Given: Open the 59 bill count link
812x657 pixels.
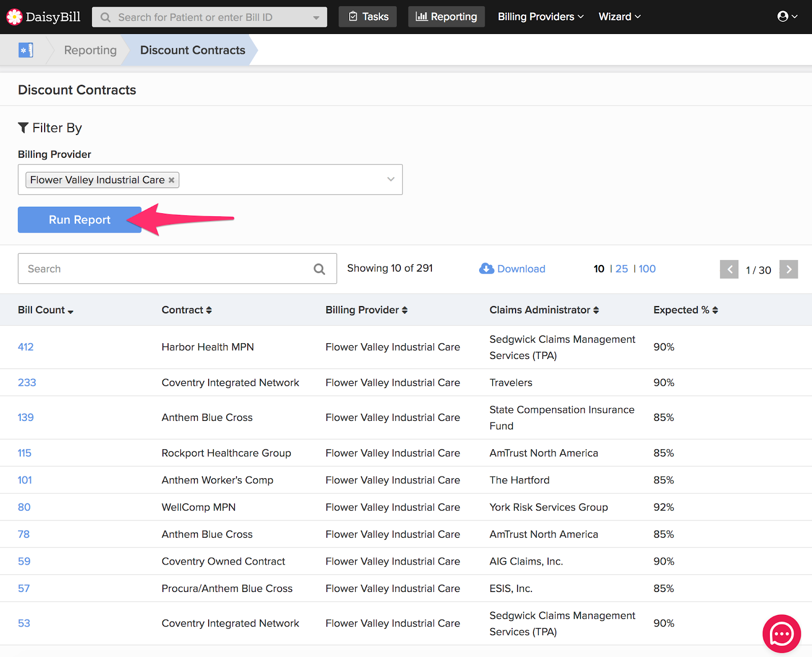Looking at the screenshot, I should click(24, 562).
